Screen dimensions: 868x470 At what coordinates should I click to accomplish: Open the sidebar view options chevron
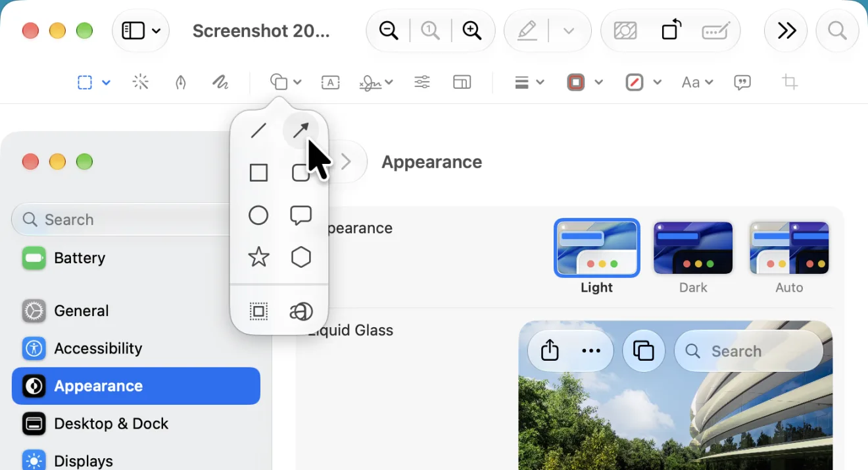pos(157,31)
